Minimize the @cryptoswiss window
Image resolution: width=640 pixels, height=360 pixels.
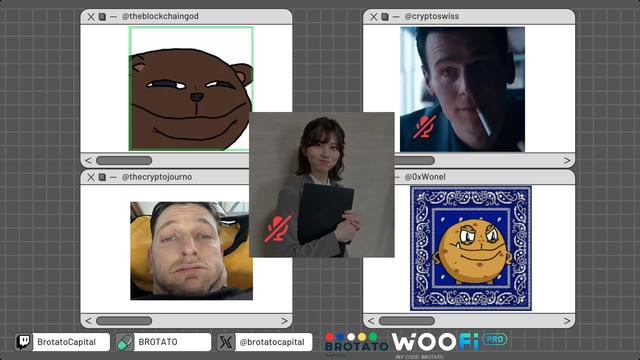pyautogui.click(x=396, y=17)
